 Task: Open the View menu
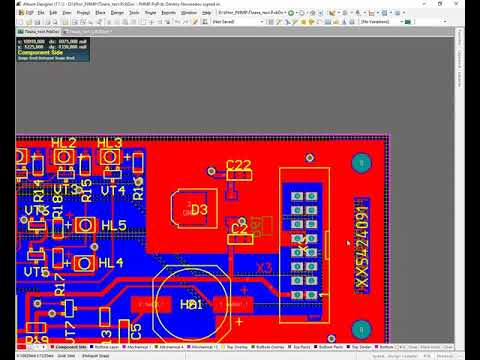click(x=67, y=13)
